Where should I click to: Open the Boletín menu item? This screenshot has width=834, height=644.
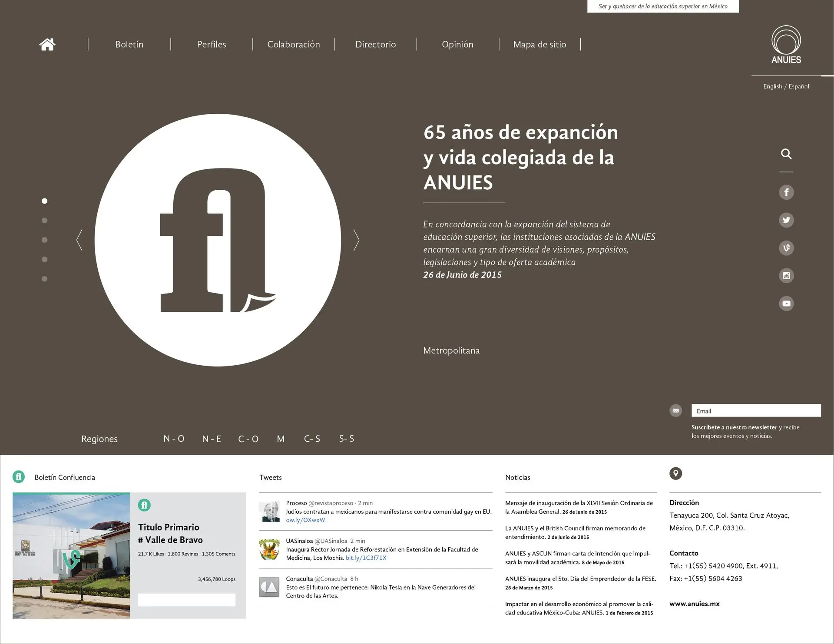(x=129, y=44)
